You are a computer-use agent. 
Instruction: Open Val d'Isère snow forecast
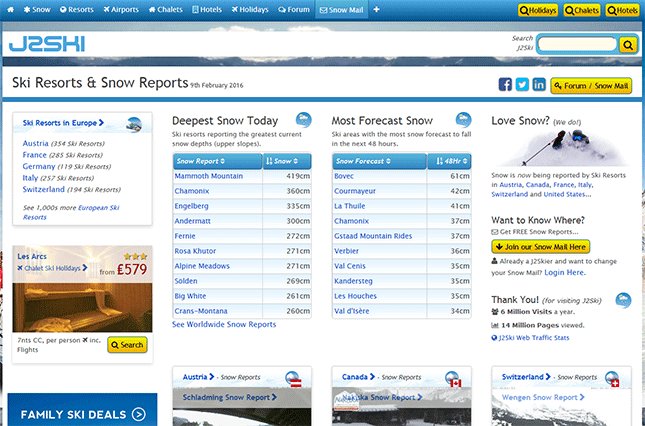352,311
